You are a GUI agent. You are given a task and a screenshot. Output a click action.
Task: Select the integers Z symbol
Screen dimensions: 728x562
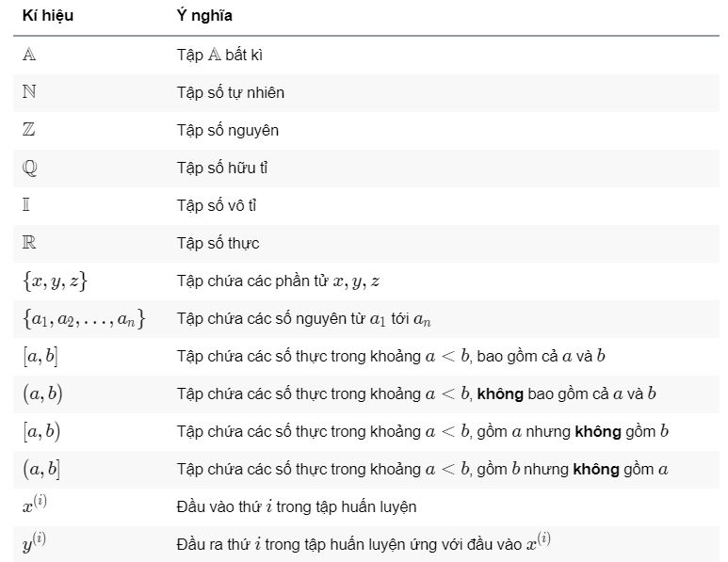tap(29, 129)
